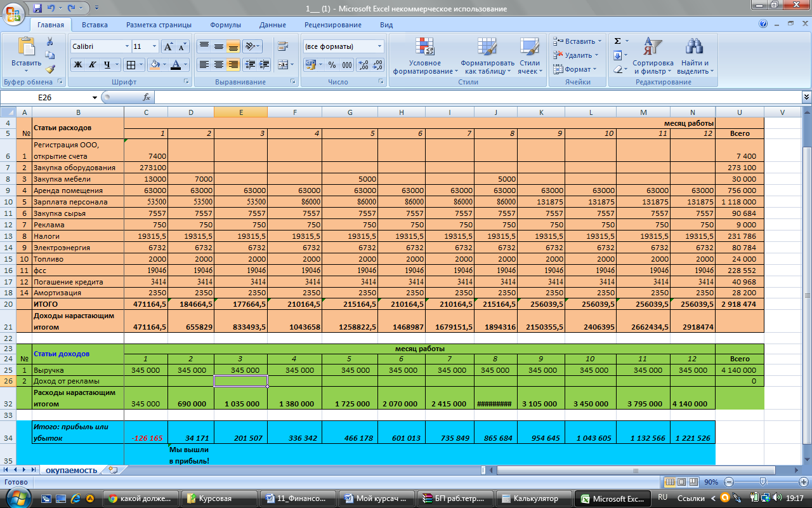Switch to Рецензирование tab
The image size is (812, 508).
332,25
